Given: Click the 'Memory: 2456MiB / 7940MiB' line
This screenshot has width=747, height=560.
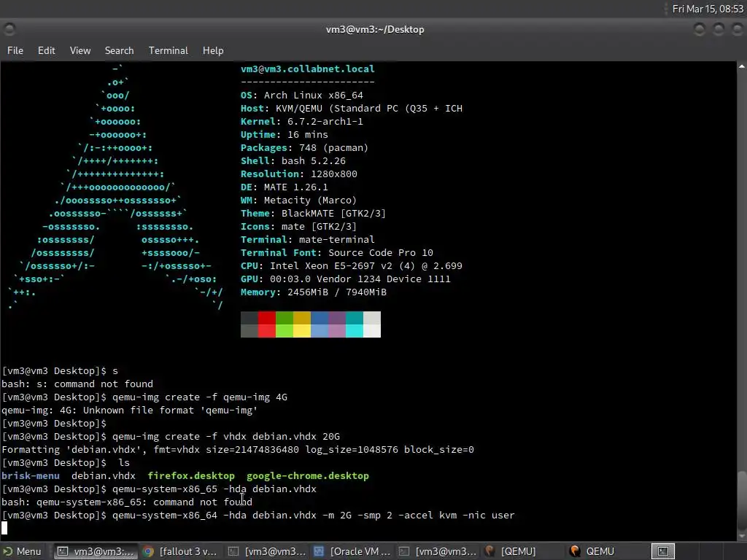Looking at the screenshot, I should tap(314, 292).
